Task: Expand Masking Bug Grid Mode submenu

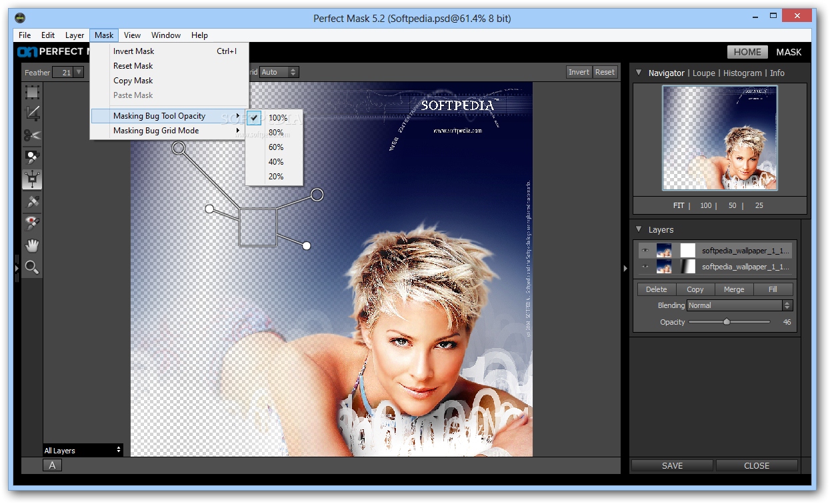Action: (x=168, y=131)
